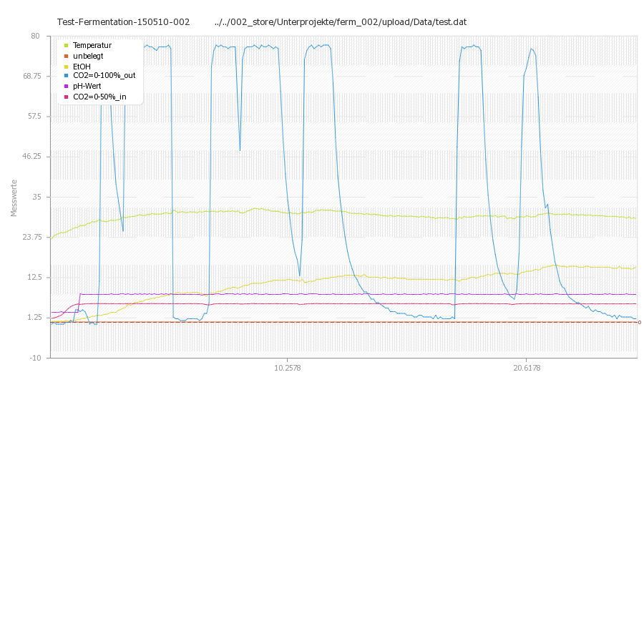Click the -10 y-axis minimum label
644x644 pixels.
34,358
